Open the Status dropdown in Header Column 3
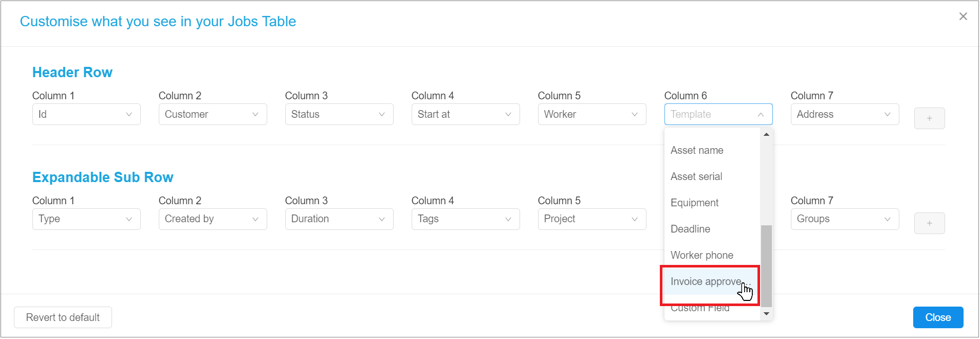This screenshot has width=980, height=339. (x=339, y=114)
